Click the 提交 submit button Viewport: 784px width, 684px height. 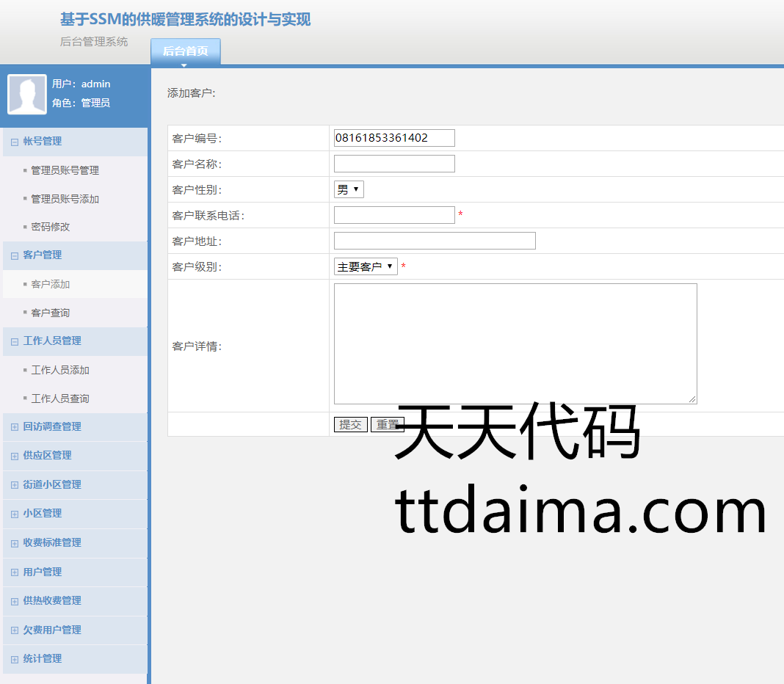(350, 425)
